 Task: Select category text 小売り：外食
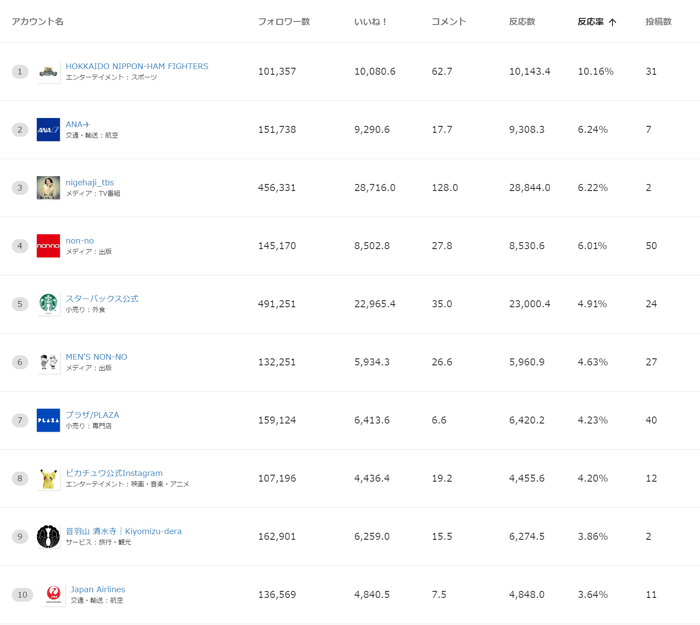[x=85, y=310]
